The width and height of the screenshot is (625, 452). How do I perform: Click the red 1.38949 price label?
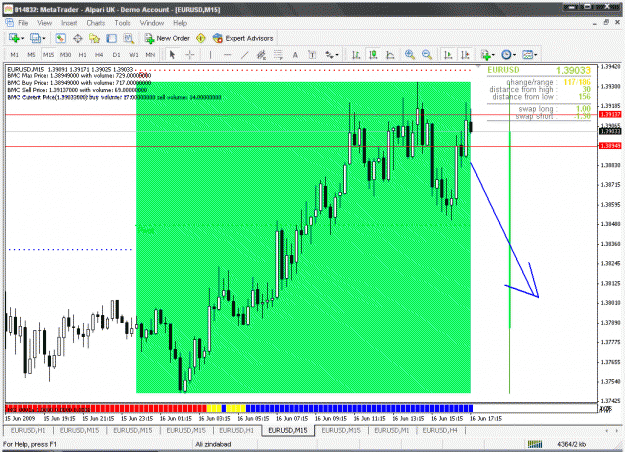[x=610, y=146]
